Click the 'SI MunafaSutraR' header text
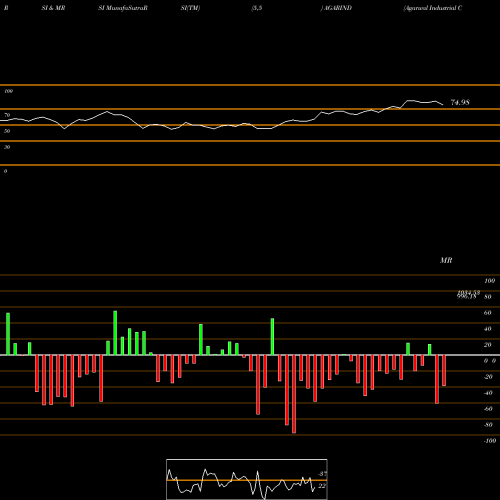The image size is (500, 500). 123,8
